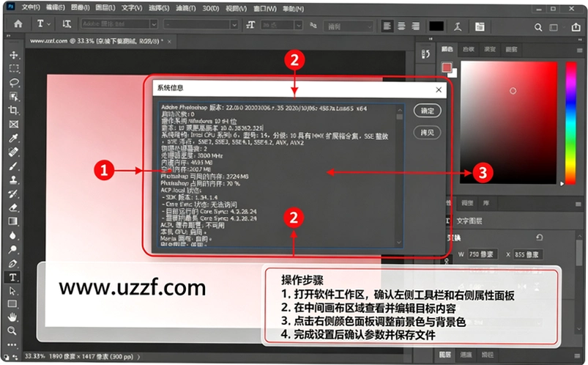Click 确定 in the 系统信息 dialog
This screenshot has height=365, width=588.
coord(427,111)
